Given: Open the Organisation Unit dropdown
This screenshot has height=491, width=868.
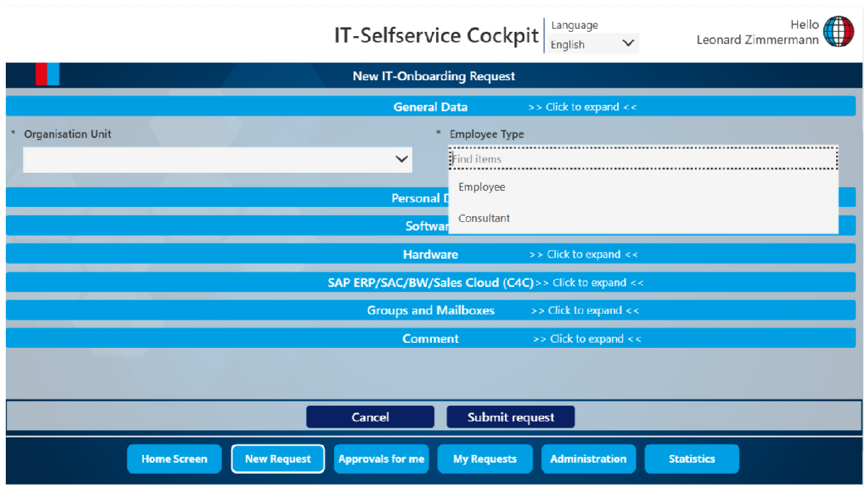Looking at the screenshot, I should 217,160.
